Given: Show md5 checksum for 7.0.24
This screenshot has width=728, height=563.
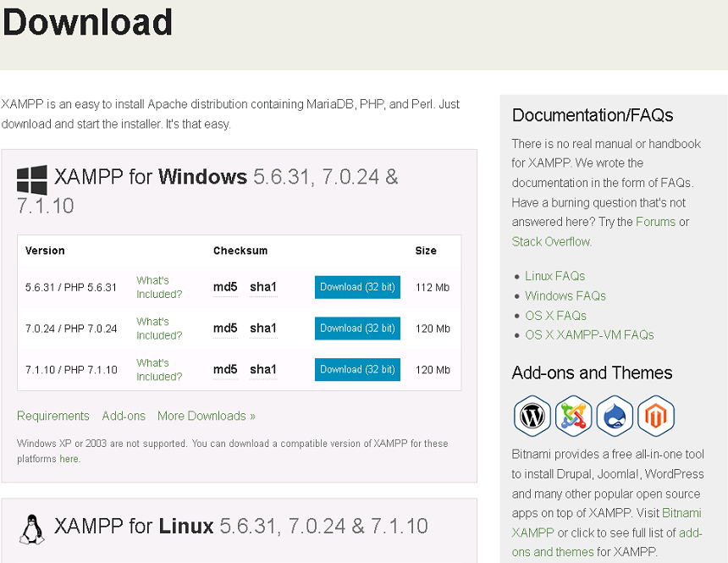Looking at the screenshot, I should [225, 328].
